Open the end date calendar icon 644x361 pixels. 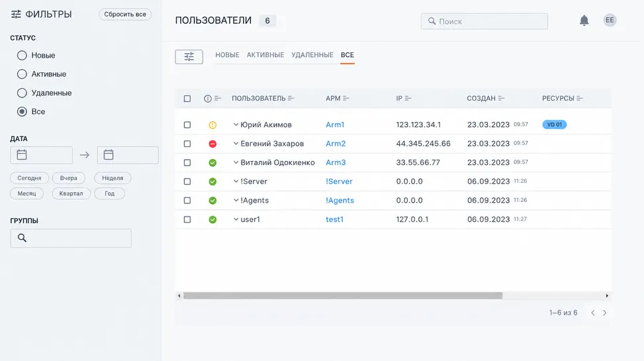109,154
